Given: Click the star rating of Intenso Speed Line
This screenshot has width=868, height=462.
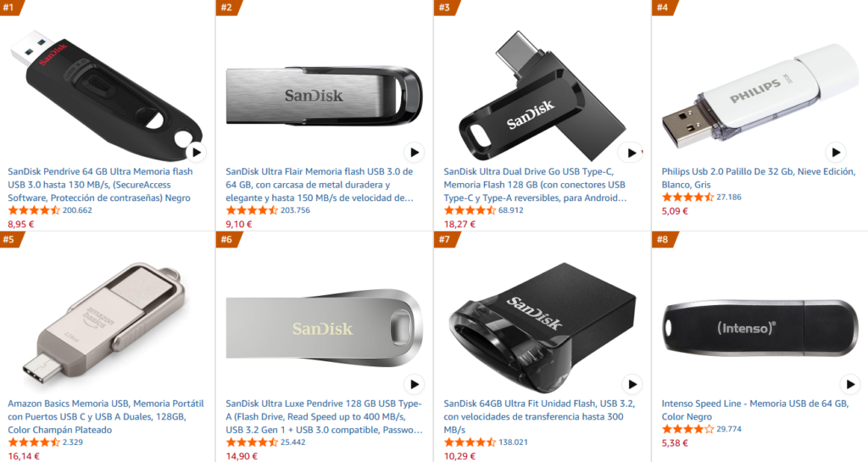Looking at the screenshot, I should click(x=687, y=429).
